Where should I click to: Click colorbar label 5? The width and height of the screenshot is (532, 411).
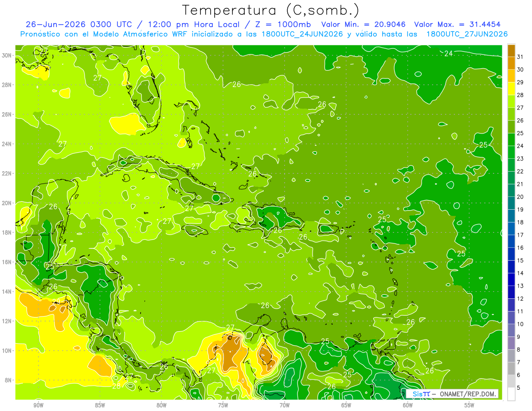point(519,388)
